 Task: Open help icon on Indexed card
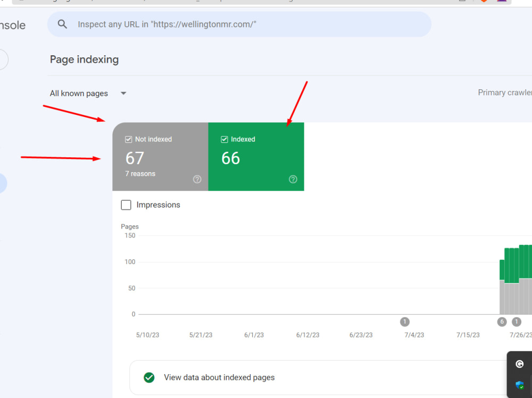(293, 179)
